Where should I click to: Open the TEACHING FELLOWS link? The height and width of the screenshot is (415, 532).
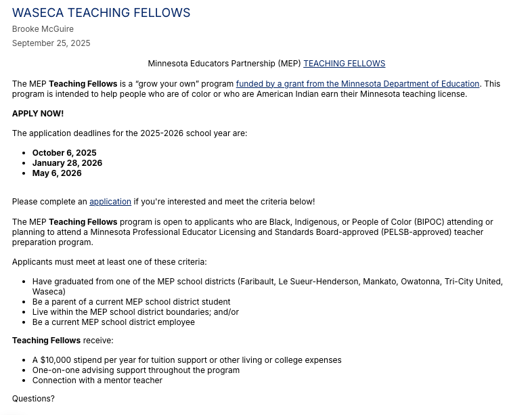[x=344, y=64]
